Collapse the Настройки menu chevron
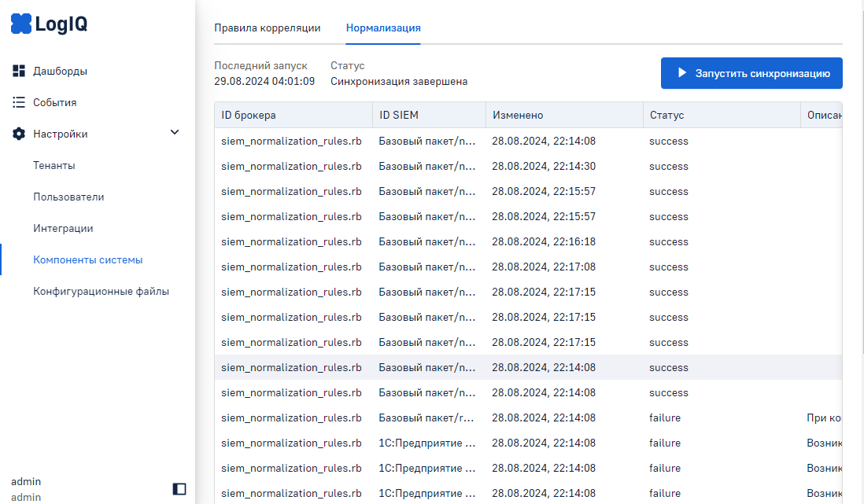864x504 pixels. (175, 133)
